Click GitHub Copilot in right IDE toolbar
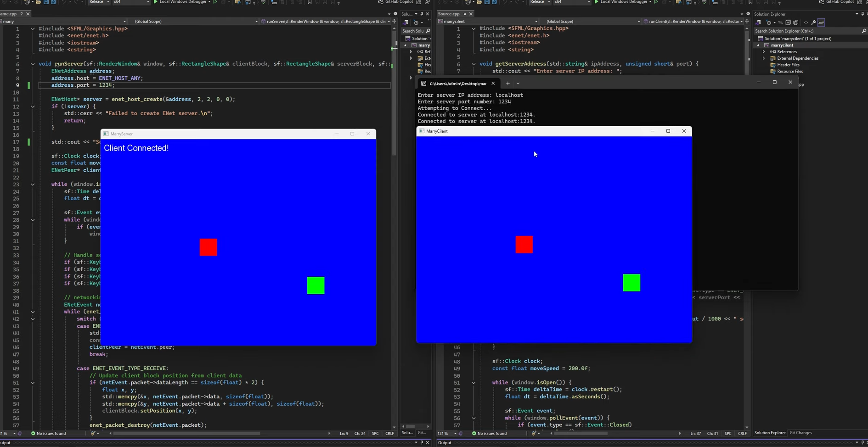 click(x=837, y=2)
